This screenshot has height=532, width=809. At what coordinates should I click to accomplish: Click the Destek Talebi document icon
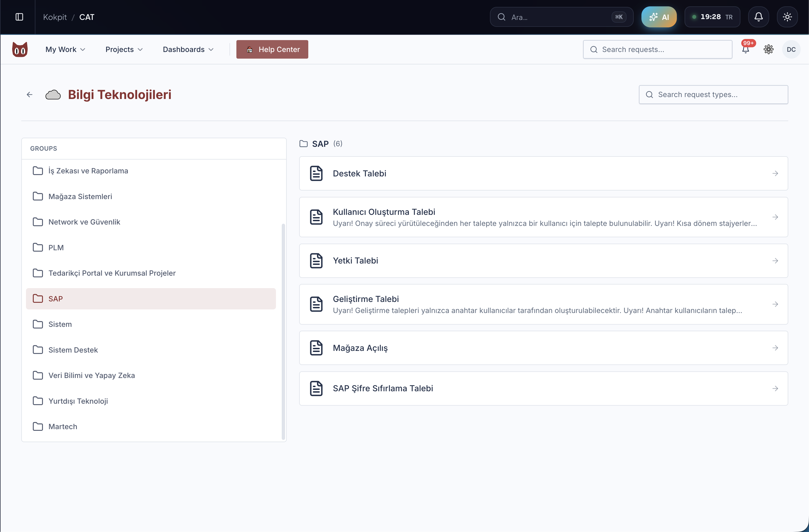pyautogui.click(x=316, y=173)
